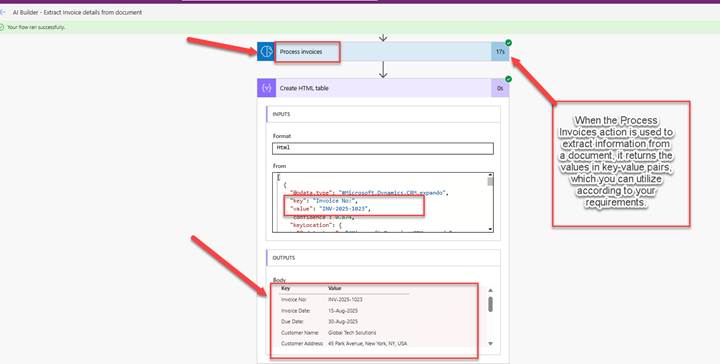Click the '15-Aug-2025' value cell
Screen dimensions: 720x364
(x=343, y=311)
